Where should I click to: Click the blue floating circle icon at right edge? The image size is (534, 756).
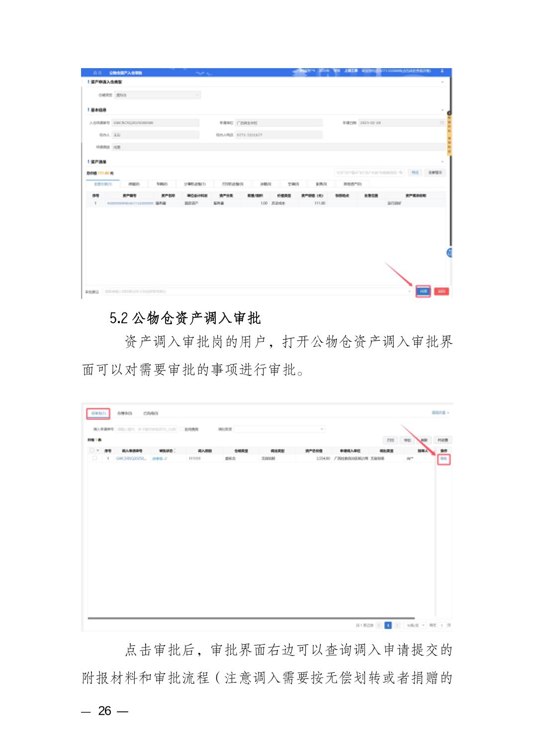[449, 253]
